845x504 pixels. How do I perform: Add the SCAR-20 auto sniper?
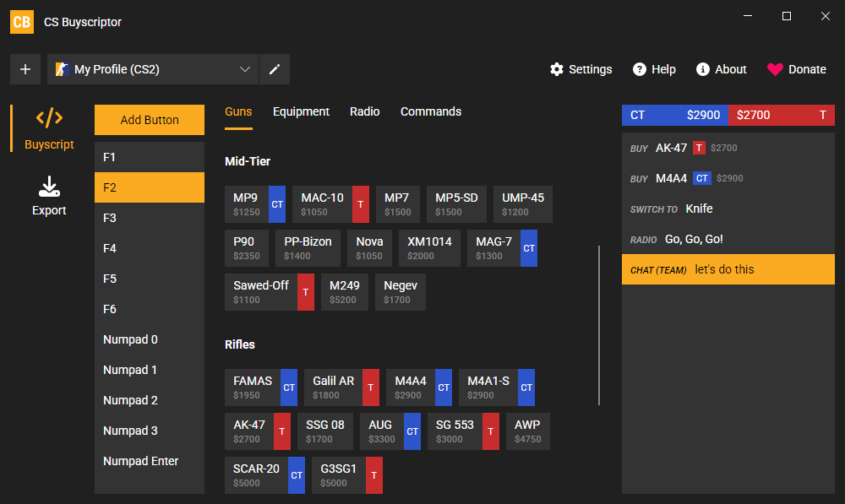(x=264, y=475)
